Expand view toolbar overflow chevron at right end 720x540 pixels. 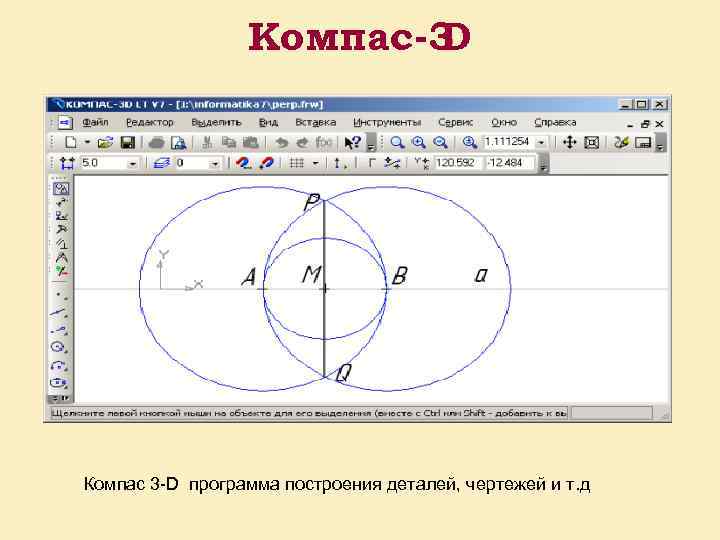(660, 143)
